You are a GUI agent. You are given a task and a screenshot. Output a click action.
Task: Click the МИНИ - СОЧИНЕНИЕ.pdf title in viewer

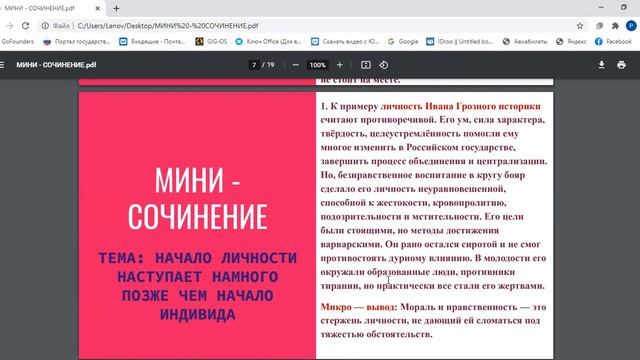pos(56,65)
